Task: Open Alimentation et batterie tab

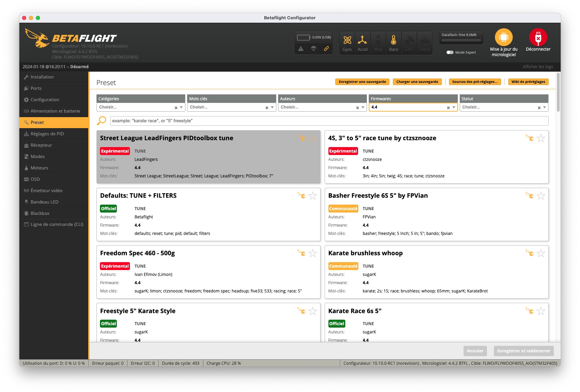Action: tap(54, 111)
